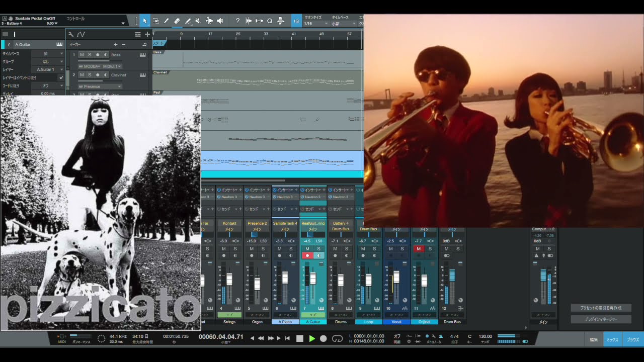
Task: Open the follow chords dropdown
Action: point(48,86)
